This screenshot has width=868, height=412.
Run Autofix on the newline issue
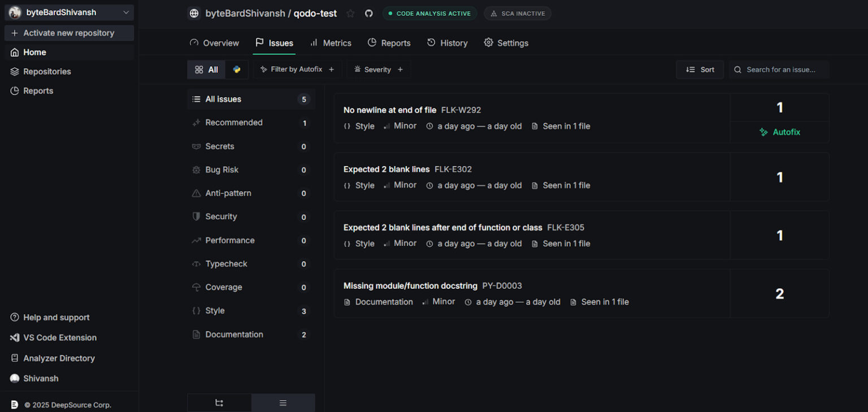780,132
